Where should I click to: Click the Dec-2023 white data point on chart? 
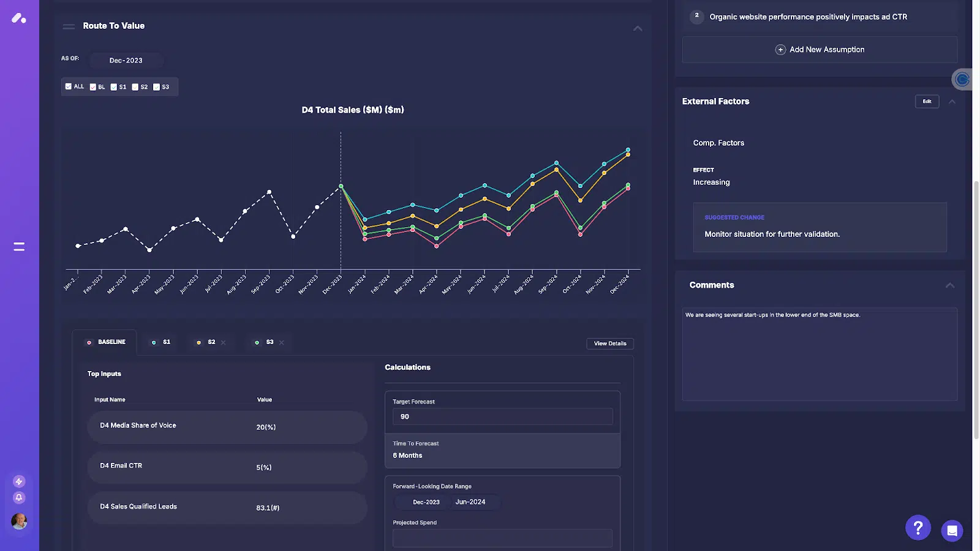[x=341, y=186]
